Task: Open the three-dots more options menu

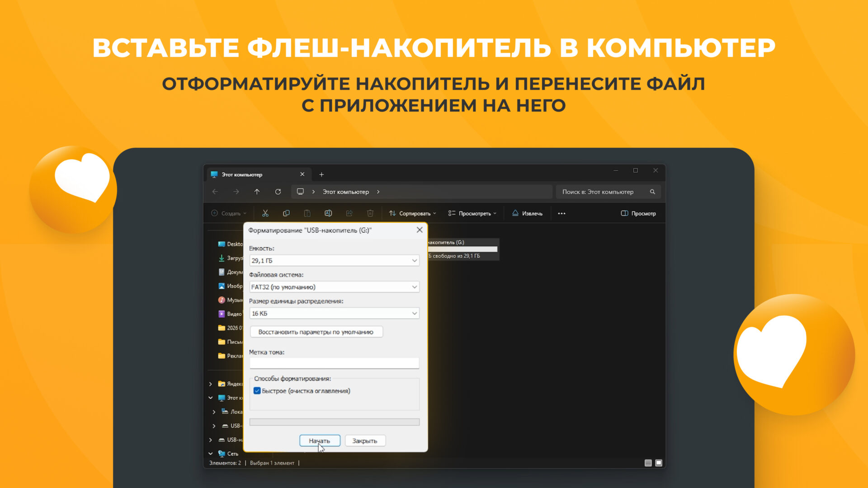Action: pos(561,213)
